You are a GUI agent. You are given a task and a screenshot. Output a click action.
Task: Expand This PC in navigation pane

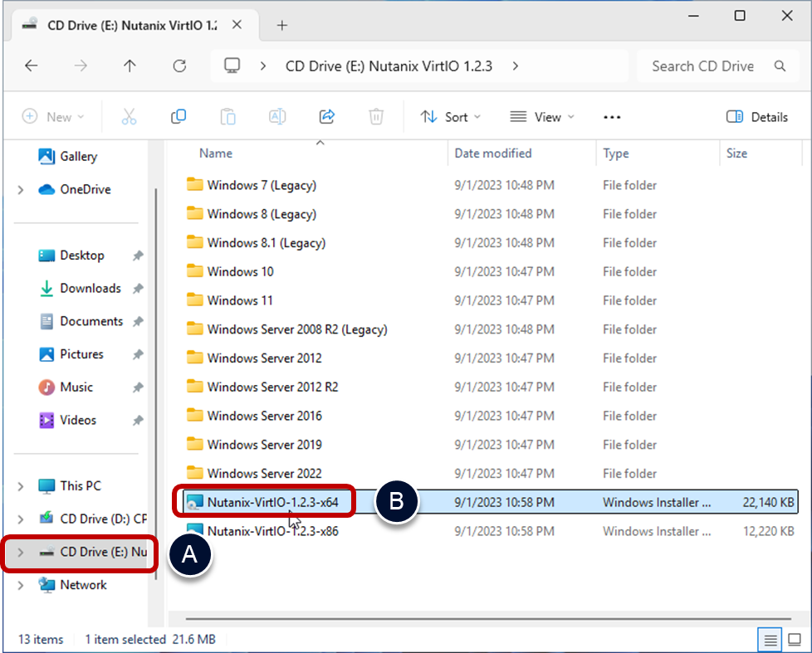21,486
